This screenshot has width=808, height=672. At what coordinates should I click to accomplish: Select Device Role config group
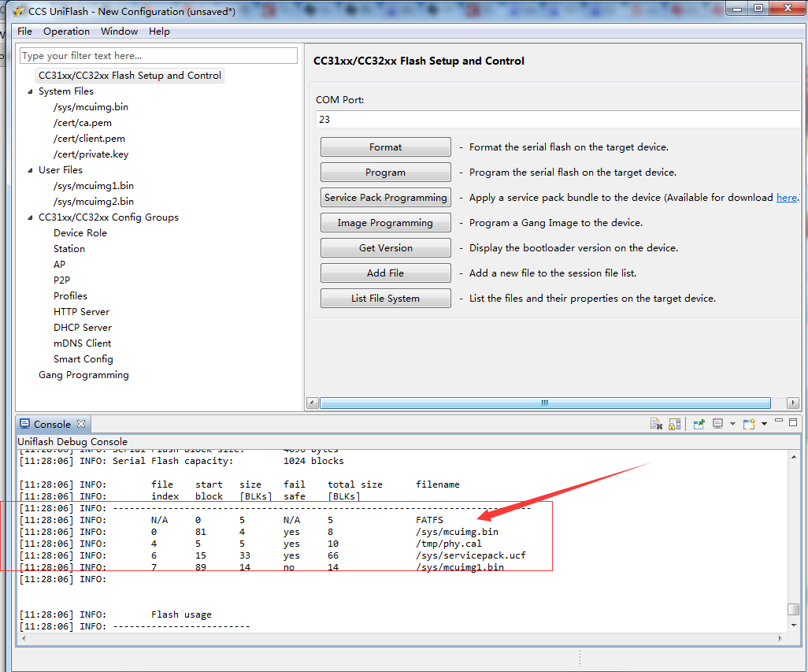[x=80, y=233]
